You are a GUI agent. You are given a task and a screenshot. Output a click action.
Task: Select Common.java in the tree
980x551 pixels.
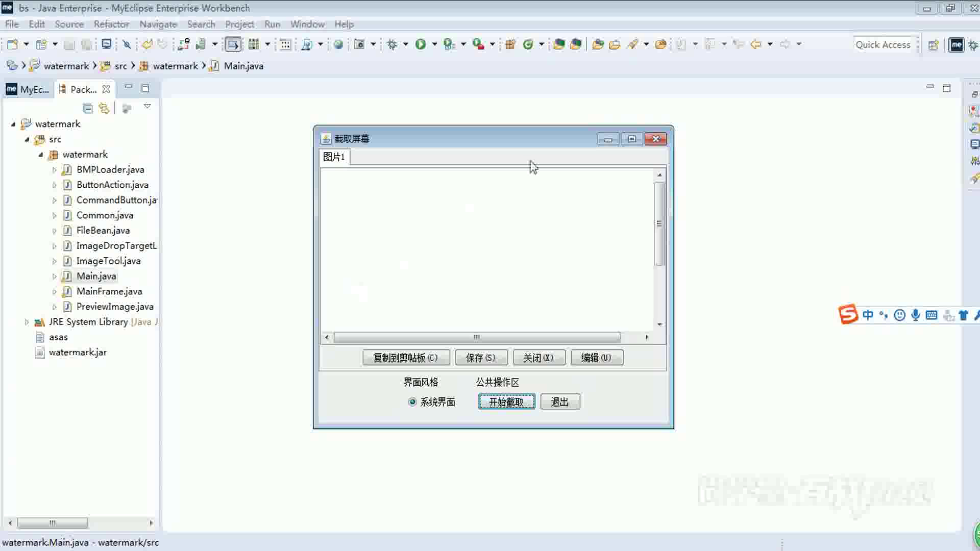[105, 215]
